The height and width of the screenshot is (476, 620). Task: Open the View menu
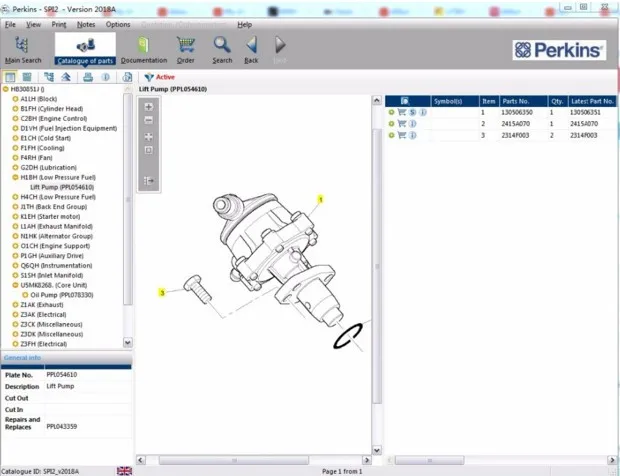click(33, 25)
